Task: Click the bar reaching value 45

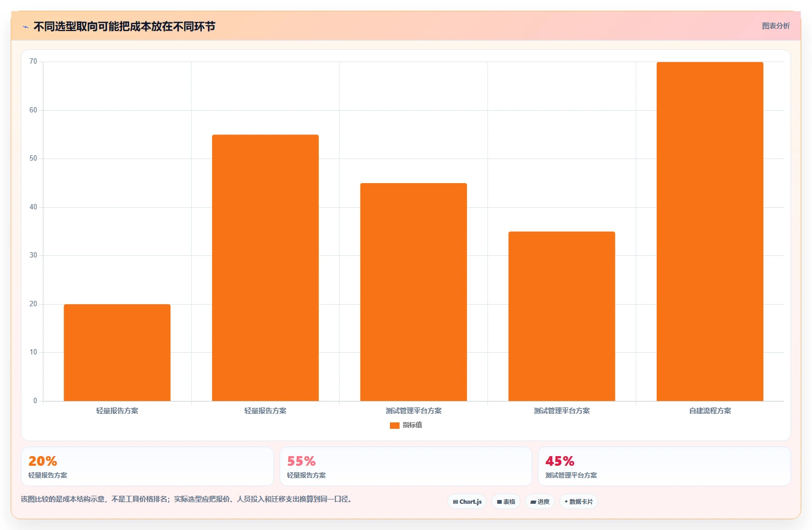Action: tap(413, 292)
